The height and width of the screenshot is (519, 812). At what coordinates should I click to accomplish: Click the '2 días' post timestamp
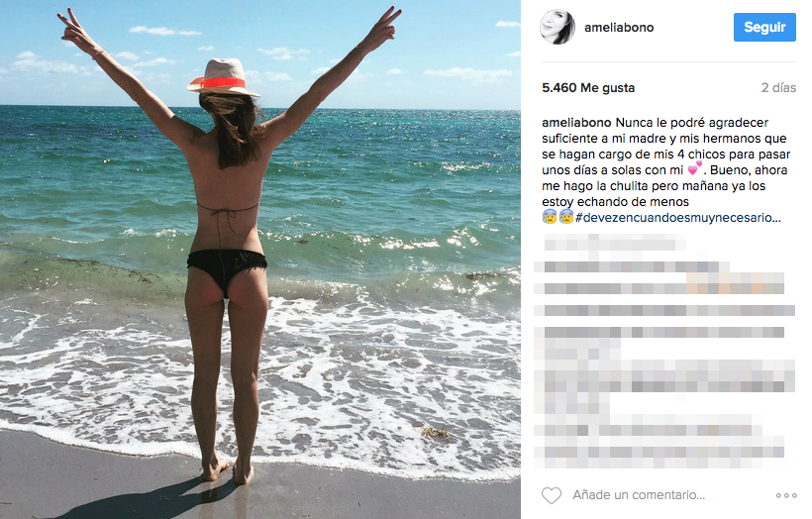coord(778,87)
